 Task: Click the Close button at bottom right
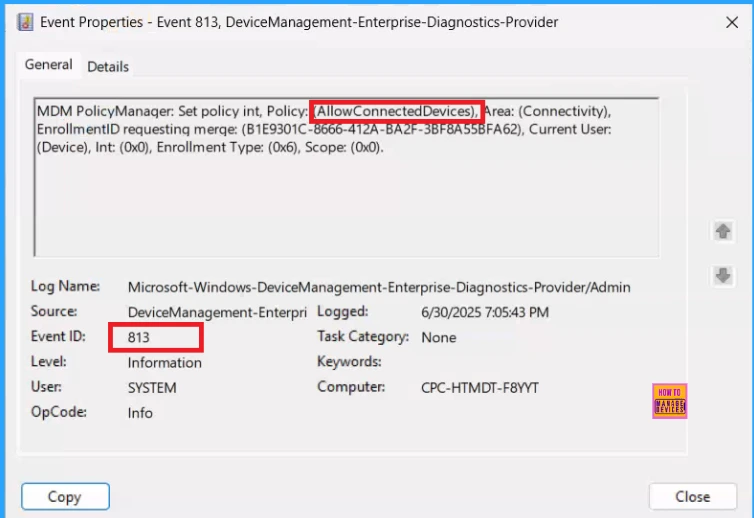pyautogui.click(x=692, y=496)
